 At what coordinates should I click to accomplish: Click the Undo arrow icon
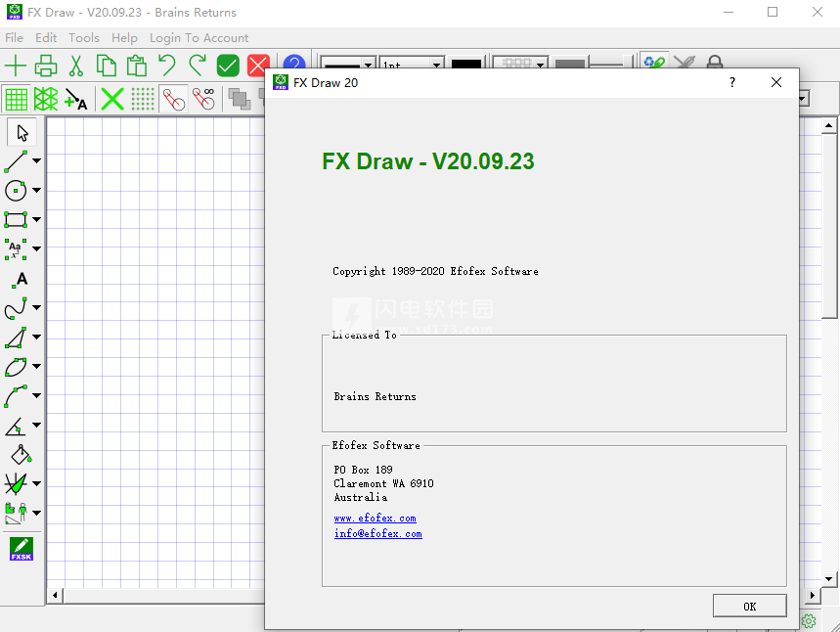click(x=166, y=66)
